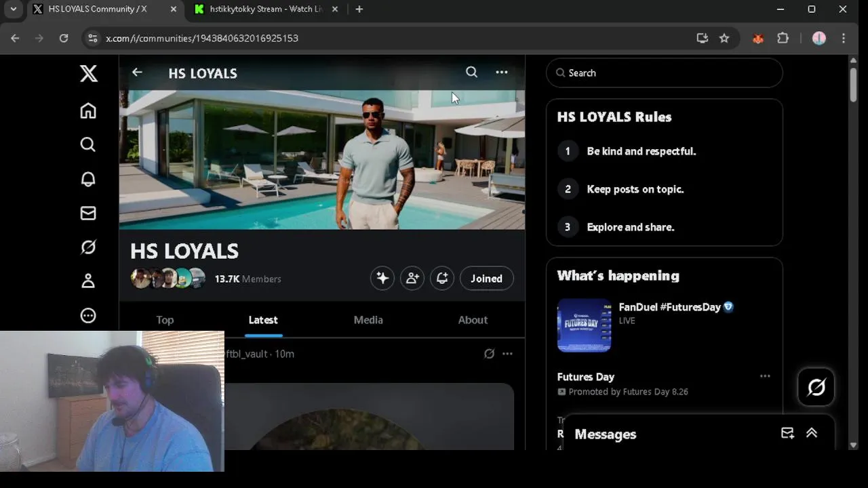Image resolution: width=868 pixels, height=488 pixels.
Task: Open Chrome profile avatar
Action: [819, 39]
